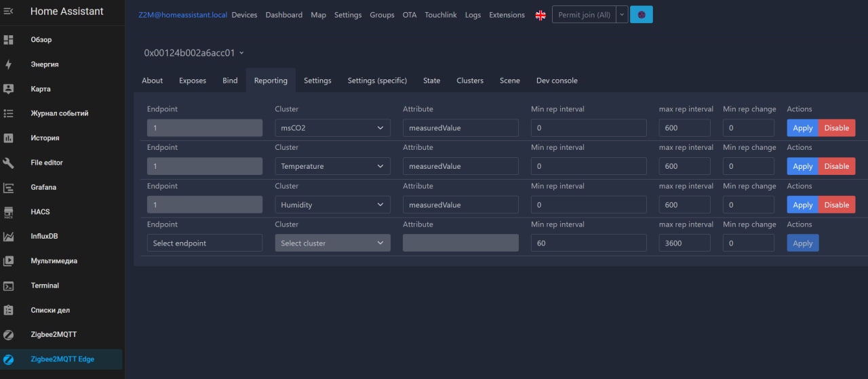Apply reporting for the msCO2 row
The width and height of the screenshot is (868, 379).
[x=802, y=127]
